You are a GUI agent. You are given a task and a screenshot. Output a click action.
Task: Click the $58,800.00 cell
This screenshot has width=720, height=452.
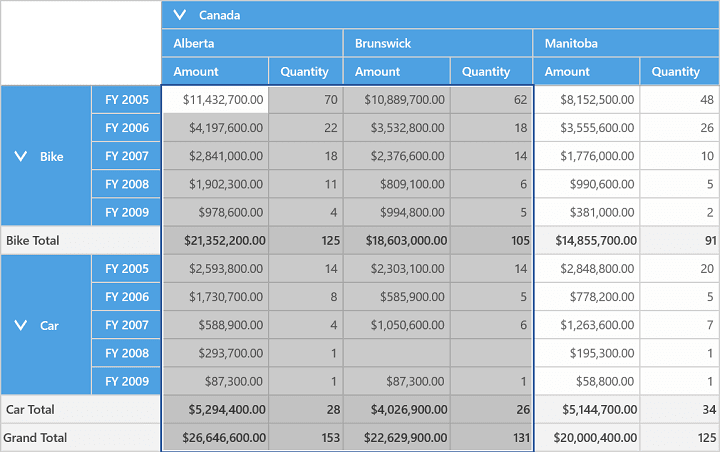[586, 381]
